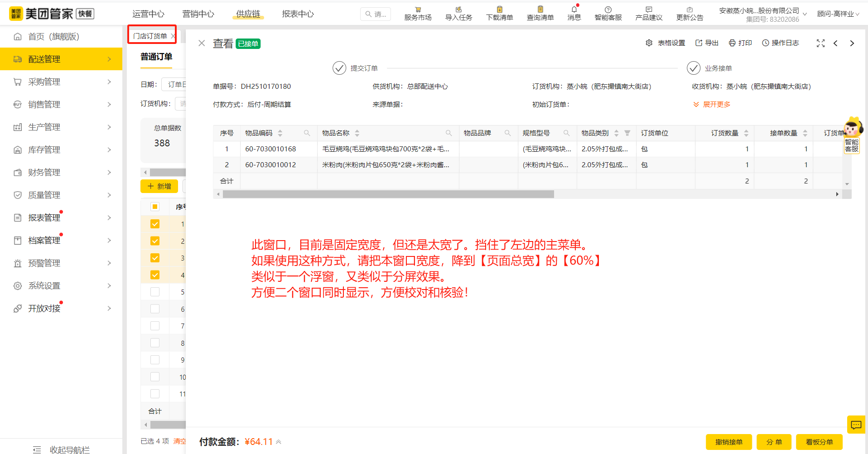This screenshot has width=868, height=454.
Task: Switch to the 报表中心 menu
Action: tap(297, 14)
